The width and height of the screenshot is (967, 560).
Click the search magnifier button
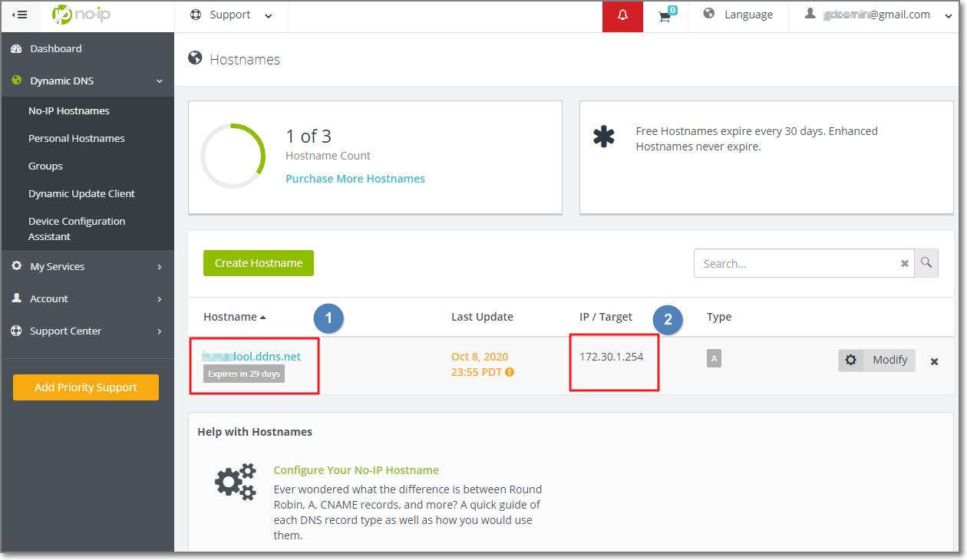click(926, 263)
